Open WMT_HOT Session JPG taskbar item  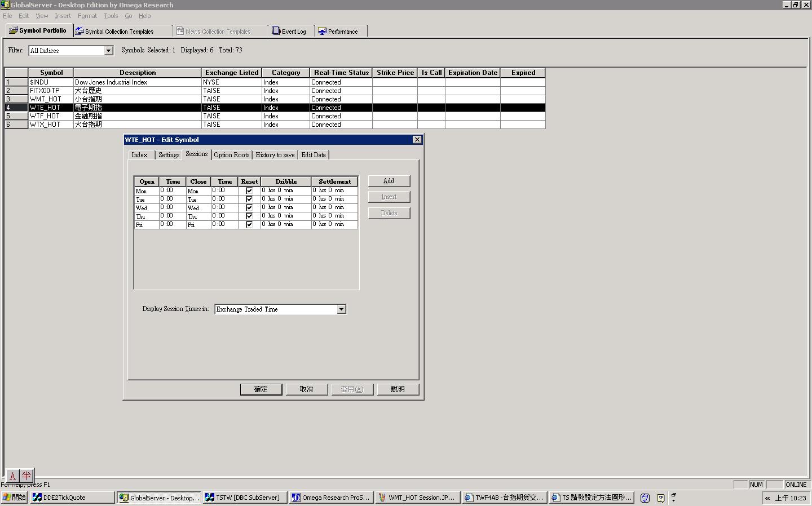click(417, 498)
